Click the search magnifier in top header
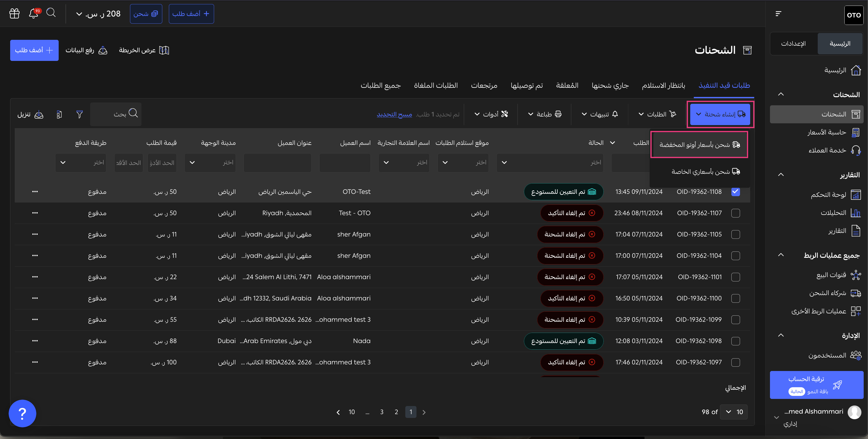The width and height of the screenshot is (868, 439). pyautogui.click(x=51, y=13)
